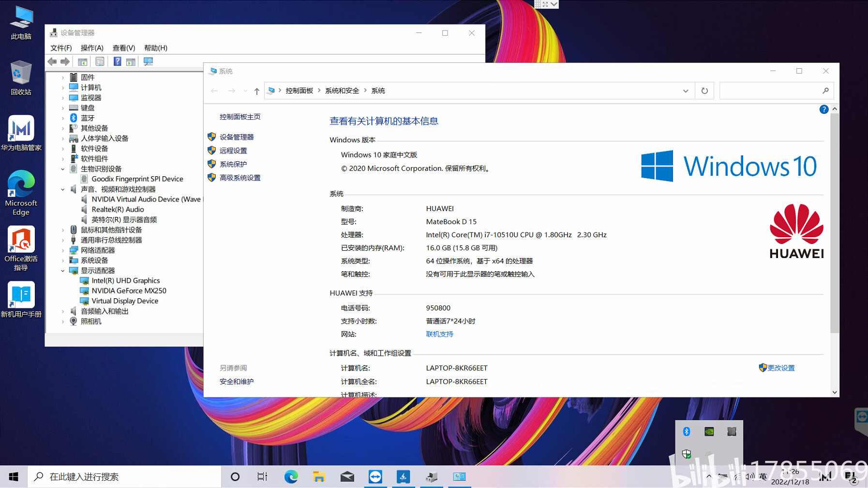
Task: Collapse the 声音、视频和游戏控制器 node
Action: click(x=63, y=189)
